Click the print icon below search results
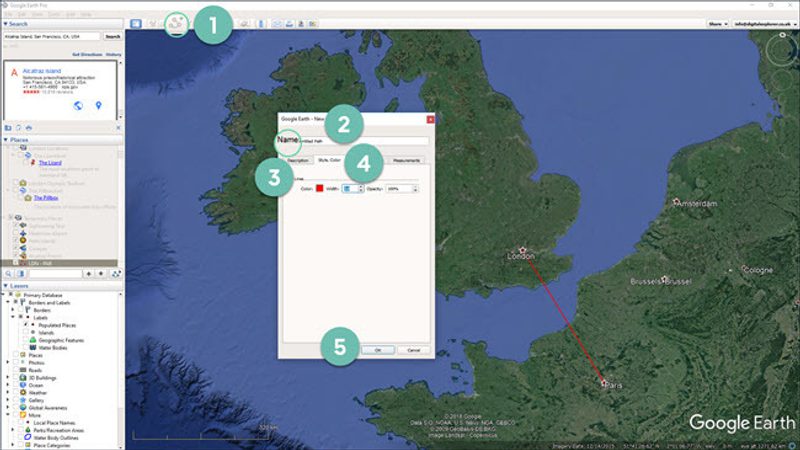The image size is (800, 450). pos(29,128)
